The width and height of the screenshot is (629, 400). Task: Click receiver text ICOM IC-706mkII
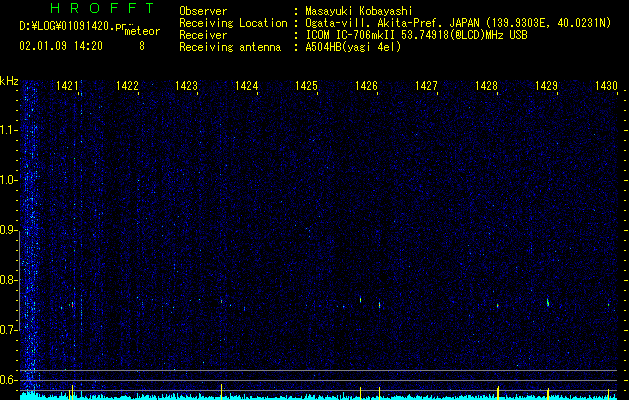[x=353, y=35]
